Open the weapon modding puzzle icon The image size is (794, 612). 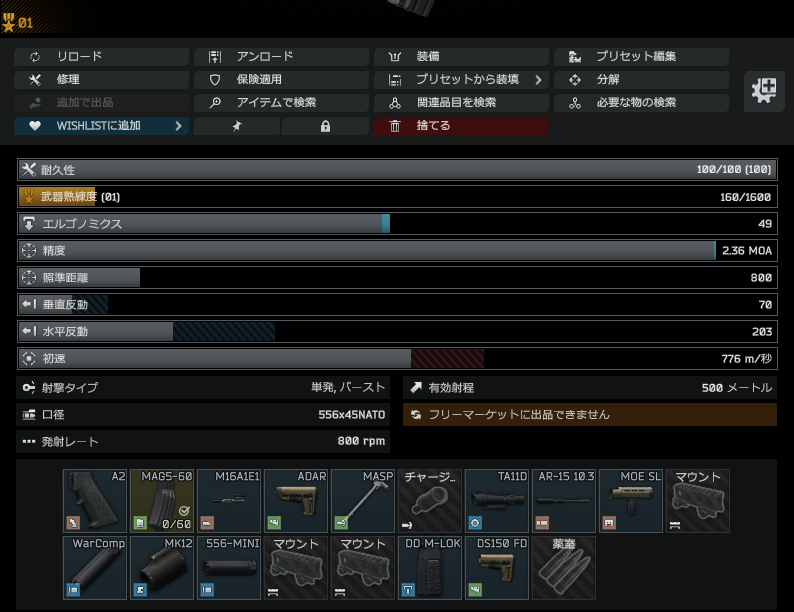764,91
